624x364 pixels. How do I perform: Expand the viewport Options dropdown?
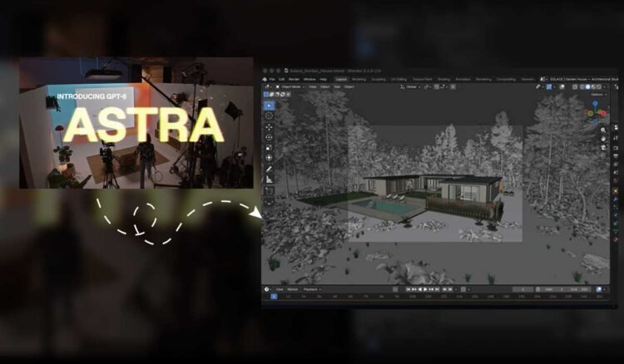(598, 94)
